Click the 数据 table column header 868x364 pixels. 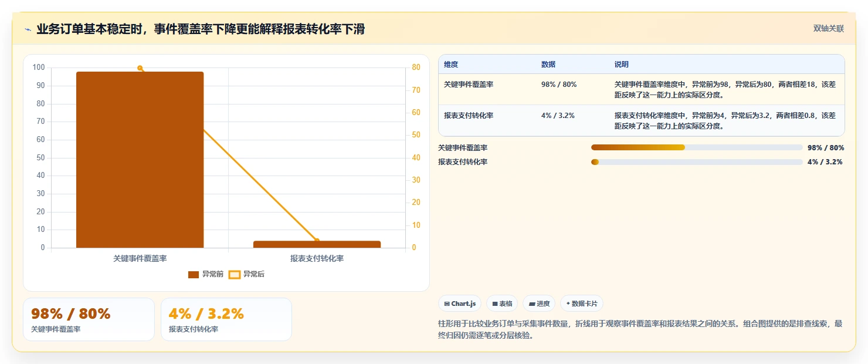548,65
